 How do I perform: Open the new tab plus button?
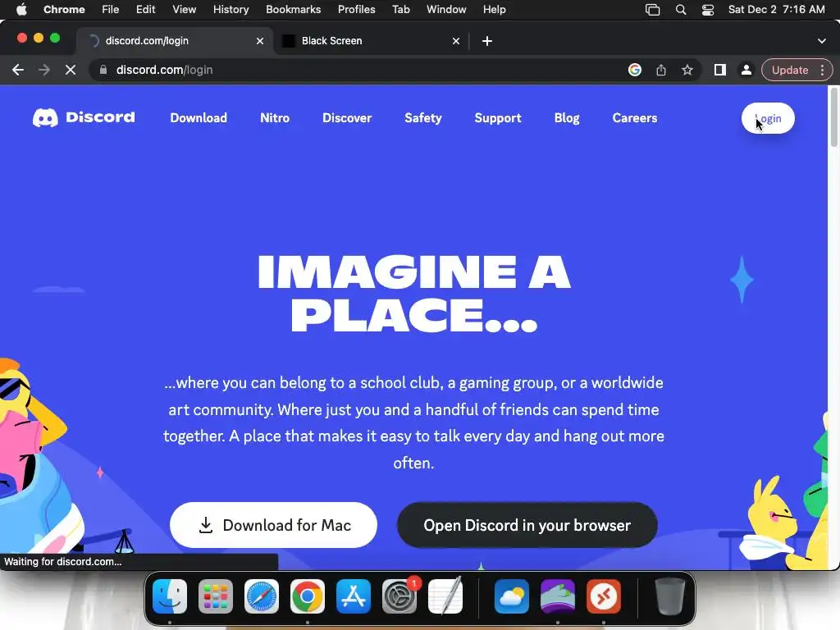(x=487, y=41)
